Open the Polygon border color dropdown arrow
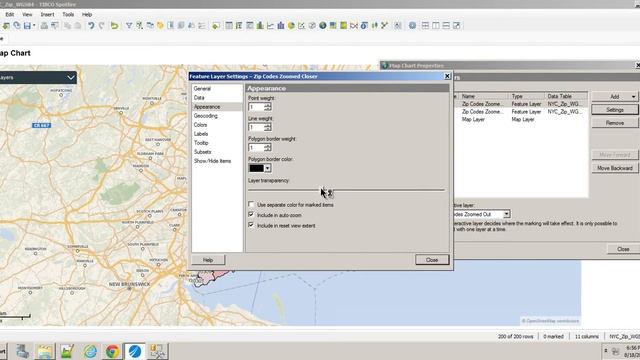Viewport: 640px width, 360px height. pyautogui.click(x=267, y=168)
